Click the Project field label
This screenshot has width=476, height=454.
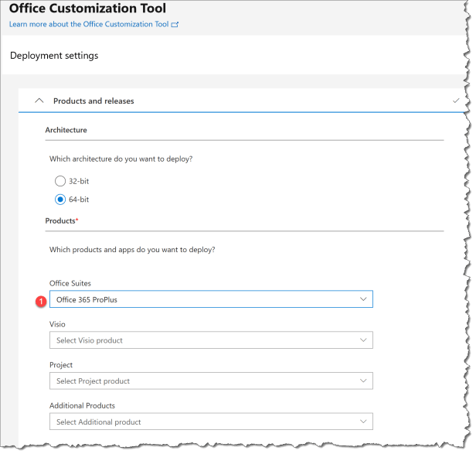tap(61, 365)
